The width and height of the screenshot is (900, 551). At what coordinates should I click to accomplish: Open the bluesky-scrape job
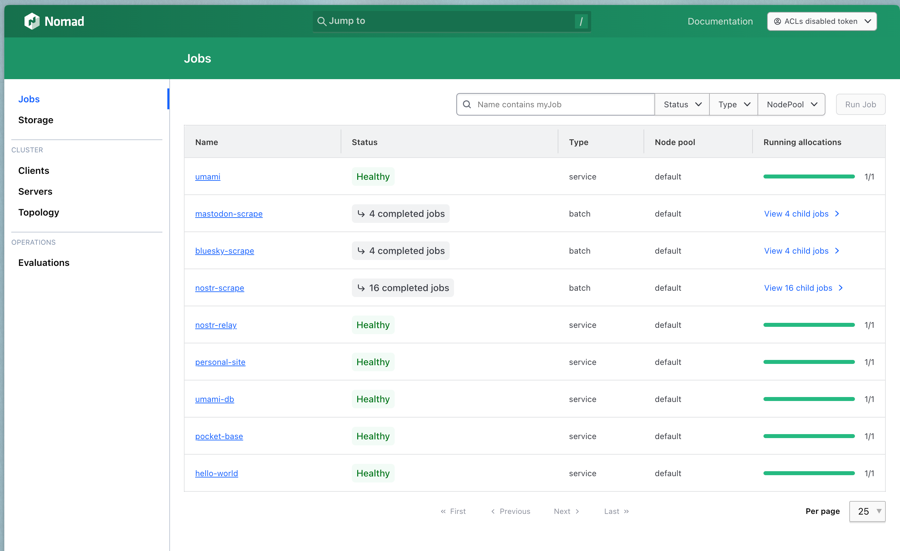tap(224, 251)
